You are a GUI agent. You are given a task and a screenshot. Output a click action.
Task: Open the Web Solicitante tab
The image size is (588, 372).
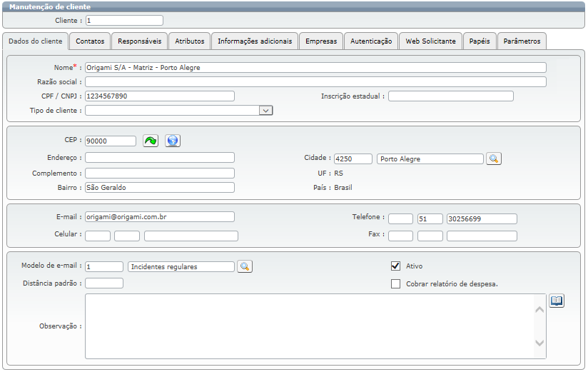[x=430, y=41]
